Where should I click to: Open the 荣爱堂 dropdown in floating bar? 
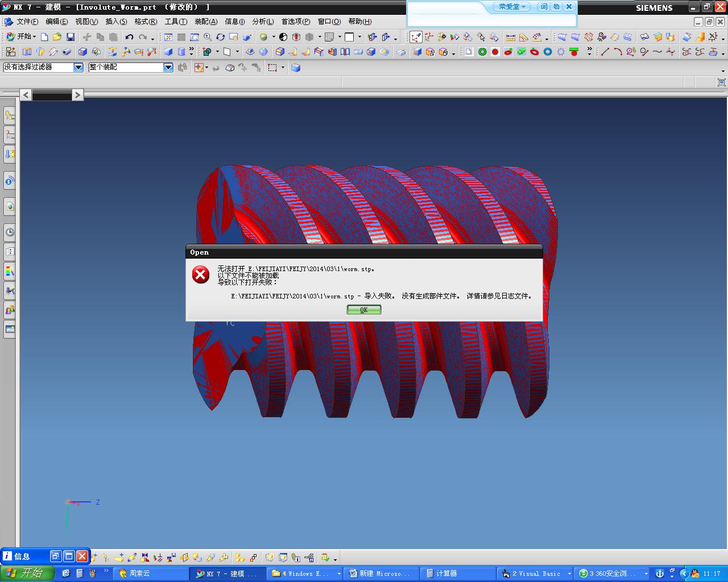pos(512,7)
